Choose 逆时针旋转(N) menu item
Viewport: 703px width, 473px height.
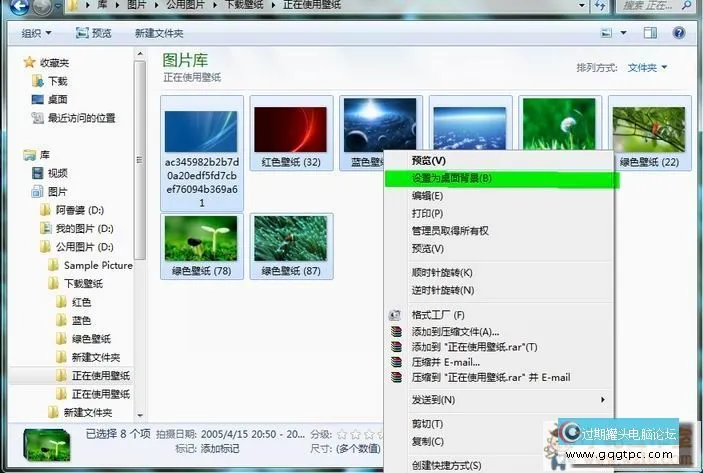[499, 290]
